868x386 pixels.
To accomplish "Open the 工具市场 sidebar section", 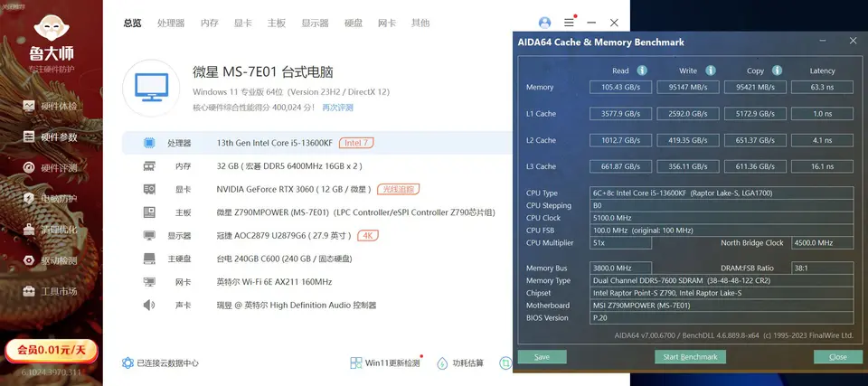I will [x=50, y=291].
